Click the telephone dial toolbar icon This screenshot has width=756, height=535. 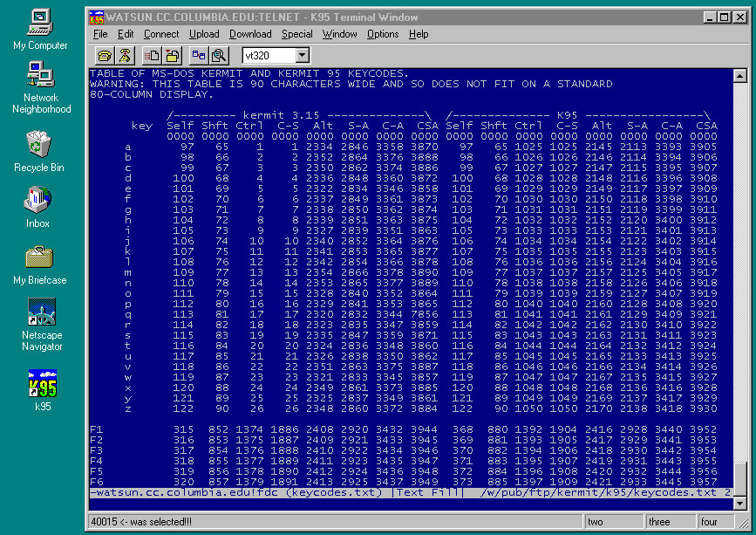tap(104, 56)
